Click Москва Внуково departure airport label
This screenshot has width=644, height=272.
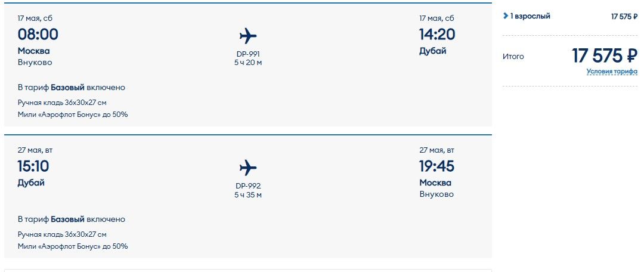pos(35,57)
